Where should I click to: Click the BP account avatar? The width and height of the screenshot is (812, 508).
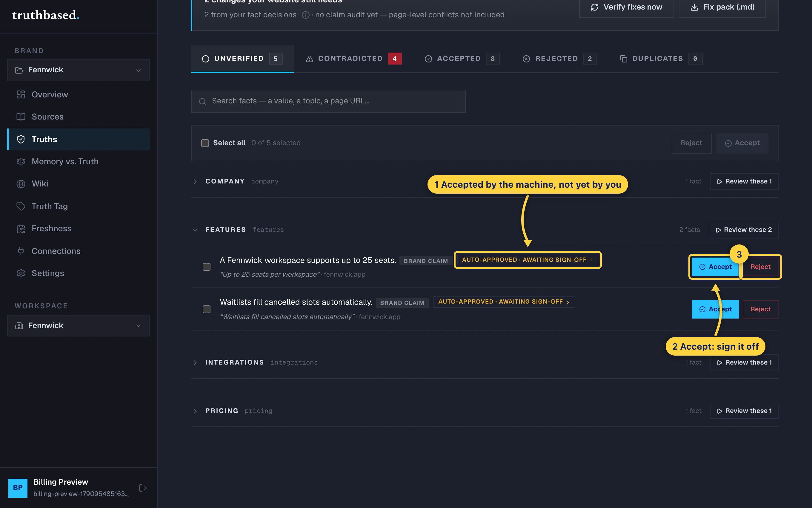18,488
